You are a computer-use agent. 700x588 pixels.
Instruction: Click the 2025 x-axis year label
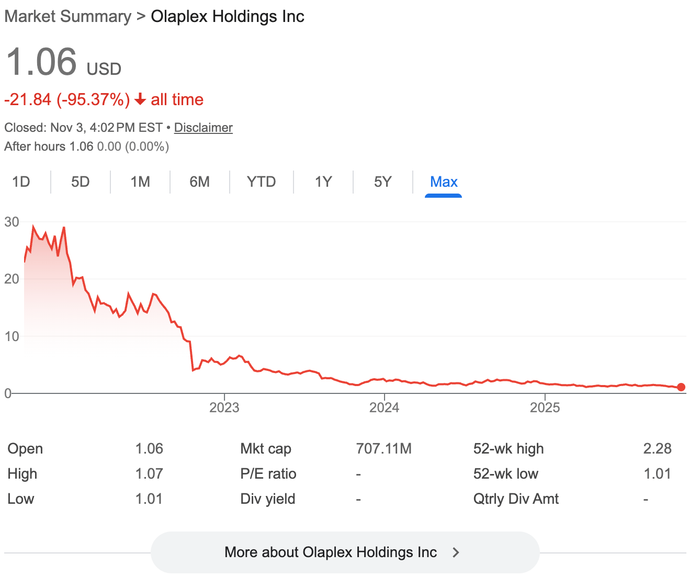(x=545, y=408)
